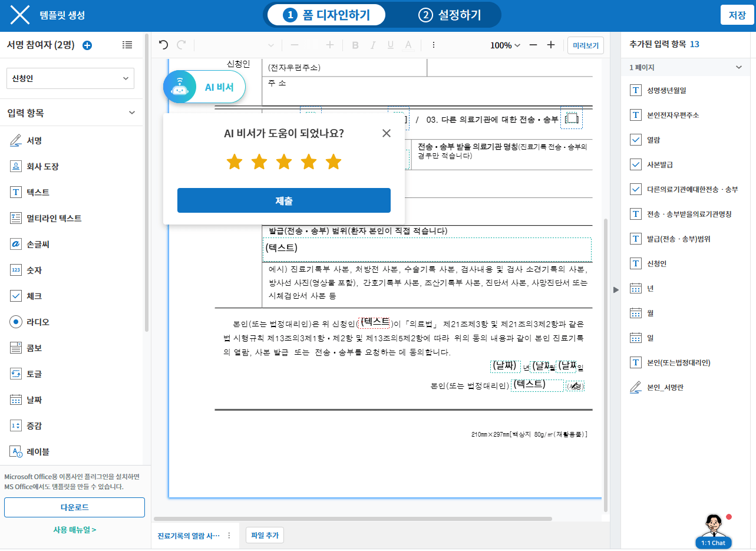Open the 신청인 participant dropdown

tap(70, 78)
